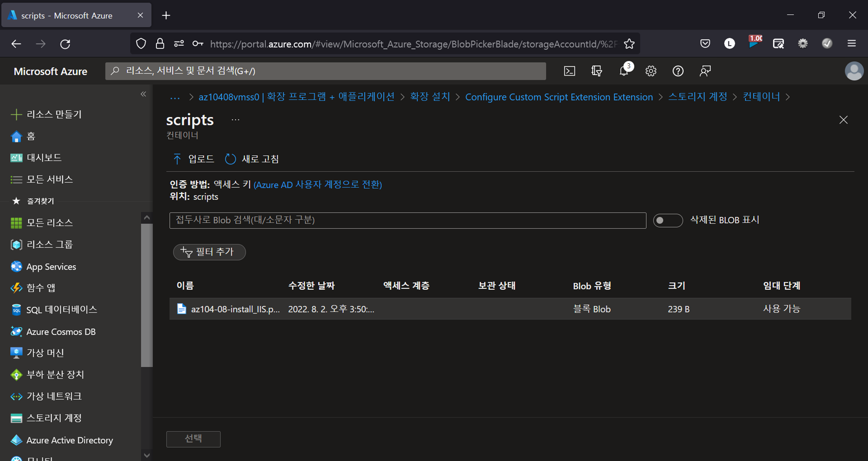Go to 스토리지 계정 breadcrumb link
868x461 pixels.
coord(697,97)
